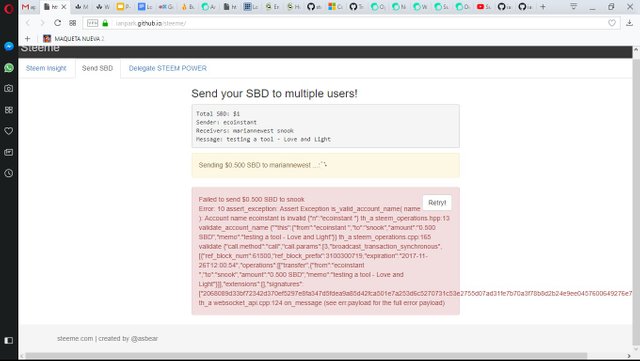Screen dimensions: 640x361
Task: Click 'Receivers: mariannewest snook' line
Action: pyautogui.click(x=245, y=131)
